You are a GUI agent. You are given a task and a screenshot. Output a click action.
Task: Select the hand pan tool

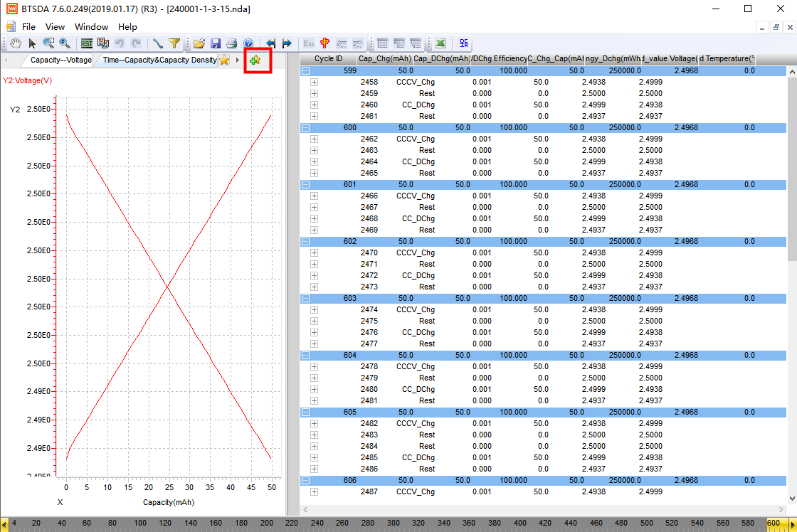(x=16, y=43)
